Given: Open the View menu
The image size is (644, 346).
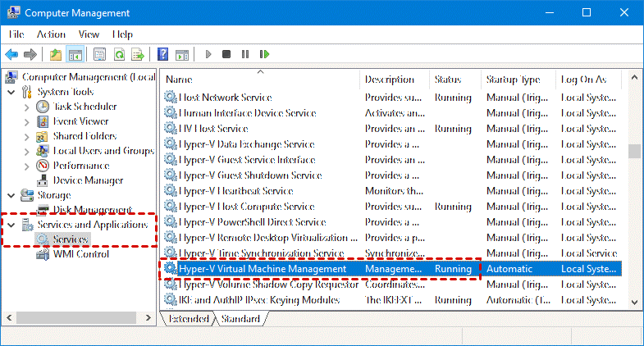Looking at the screenshot, I should pos(89,34).
